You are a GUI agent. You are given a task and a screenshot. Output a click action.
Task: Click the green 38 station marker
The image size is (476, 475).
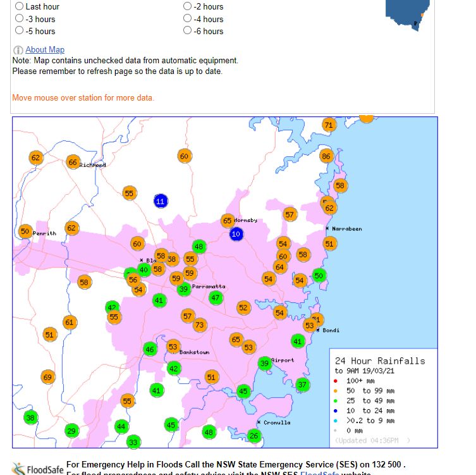pos(30,417)
